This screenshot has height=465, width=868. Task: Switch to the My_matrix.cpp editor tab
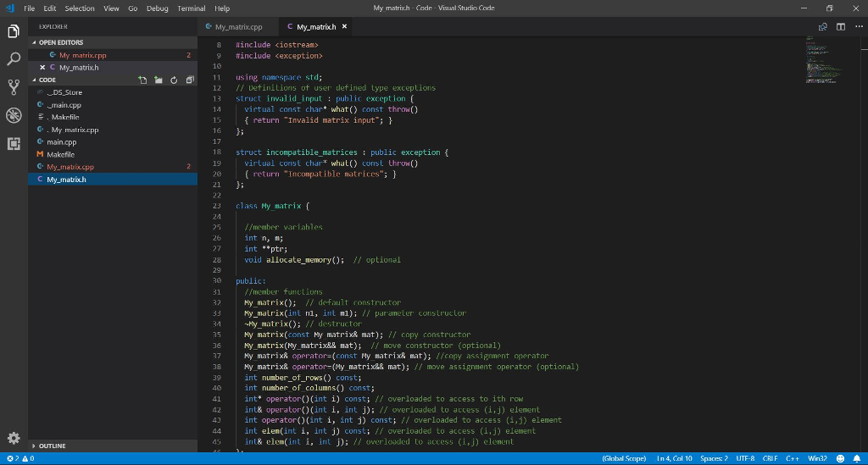[238, 26]
